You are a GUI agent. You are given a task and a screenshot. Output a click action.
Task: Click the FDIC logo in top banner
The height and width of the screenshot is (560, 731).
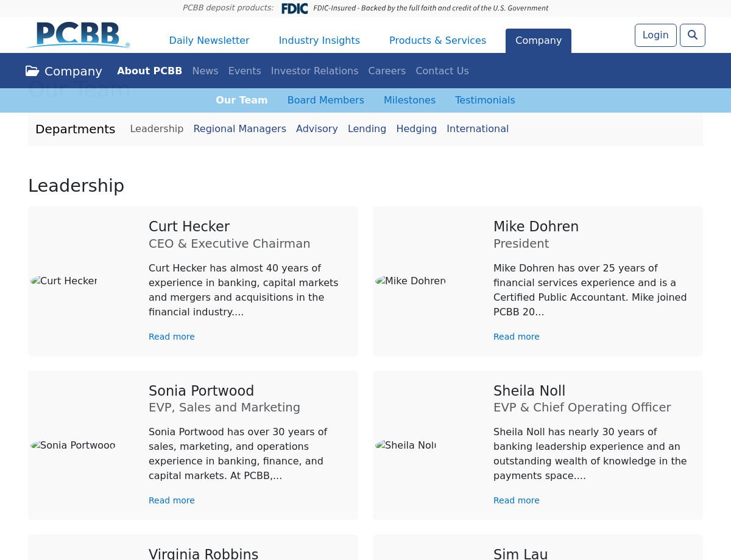294,9
